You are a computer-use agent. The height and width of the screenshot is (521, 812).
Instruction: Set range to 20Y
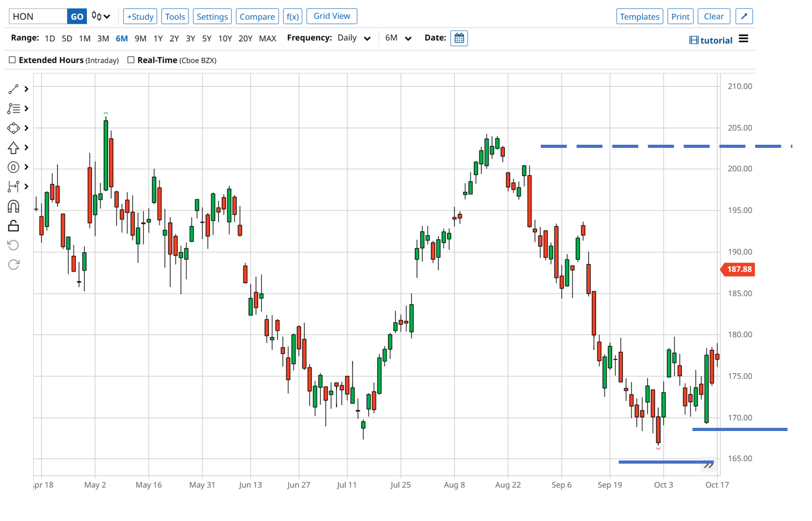click(245, 38)
